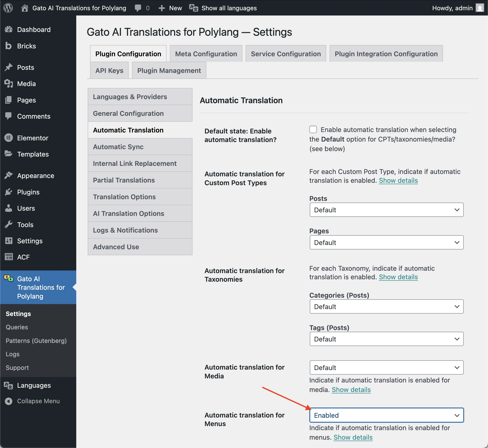Open the WordPress logo menu
The image size is (488, 448).
[x=8, y=8]
